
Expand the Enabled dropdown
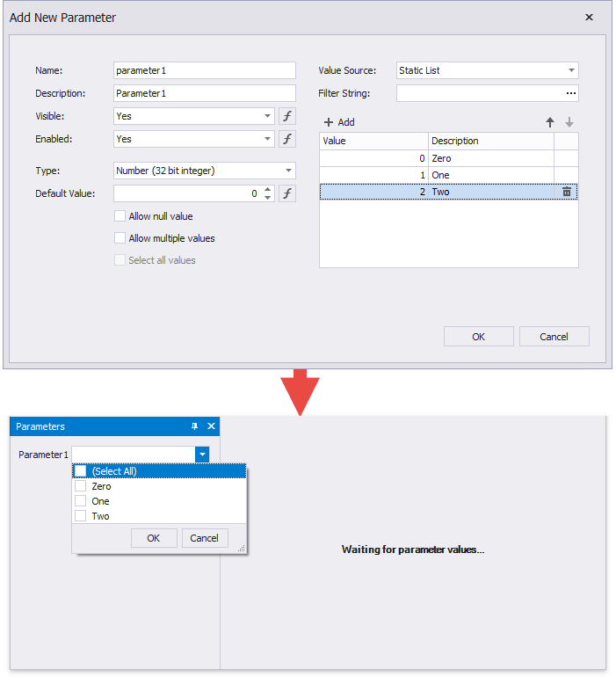point(267,139)
